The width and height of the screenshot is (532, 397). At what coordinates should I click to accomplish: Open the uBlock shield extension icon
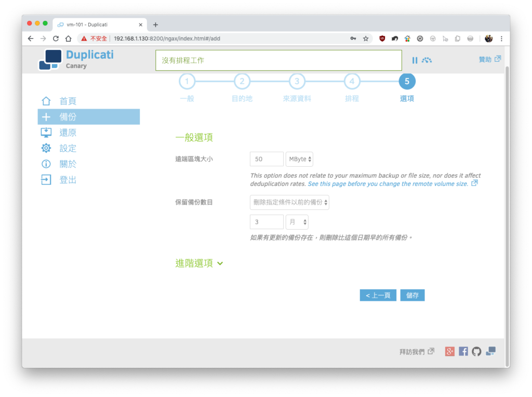(382, 38)
